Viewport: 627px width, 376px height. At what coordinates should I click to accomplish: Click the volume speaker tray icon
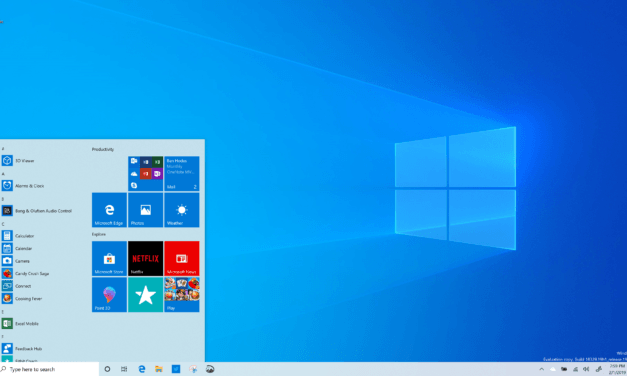point(586,369)
